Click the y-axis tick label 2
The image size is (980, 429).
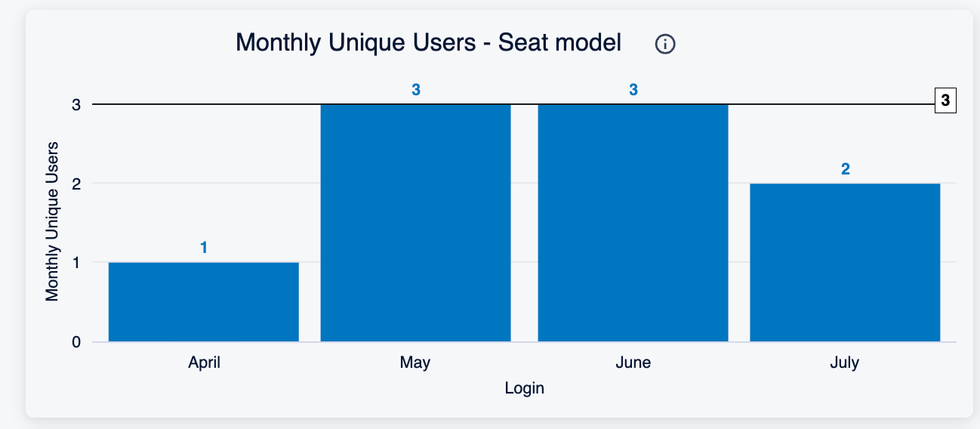[x=76, y=184]
